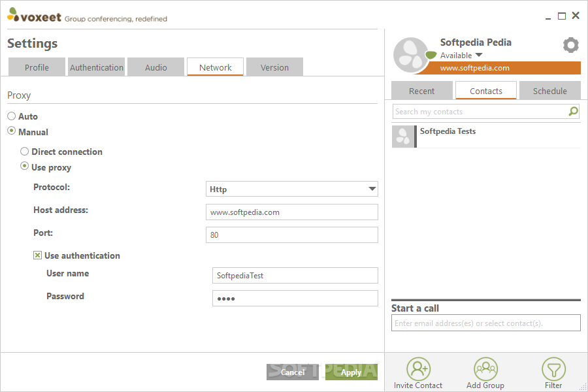Click the Softpedia Pedia profile avatar
588x392 pixels.
411,55
